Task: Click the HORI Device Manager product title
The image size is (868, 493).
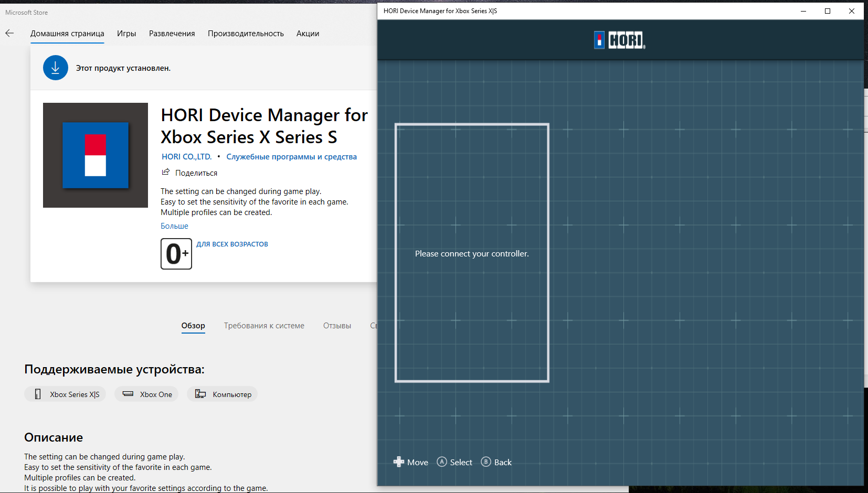Action: pyautogui.click(x=264, y=126)
